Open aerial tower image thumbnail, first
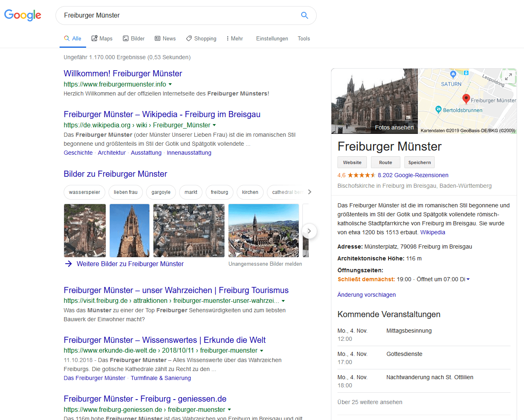The width and height of the screenshot is (524, 420). 85,231
